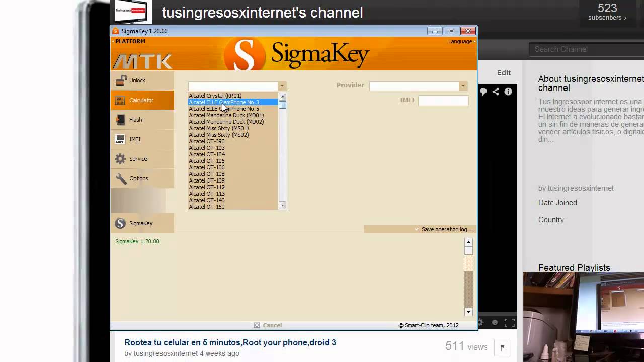
Task: Click the dislike thumb icon on player
Action: 483,92
